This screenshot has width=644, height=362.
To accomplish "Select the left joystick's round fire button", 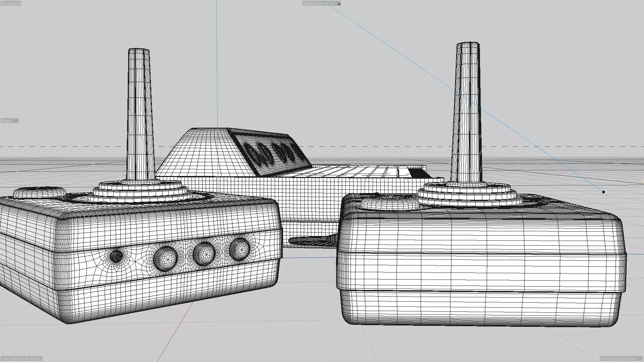I will point(39,192).
